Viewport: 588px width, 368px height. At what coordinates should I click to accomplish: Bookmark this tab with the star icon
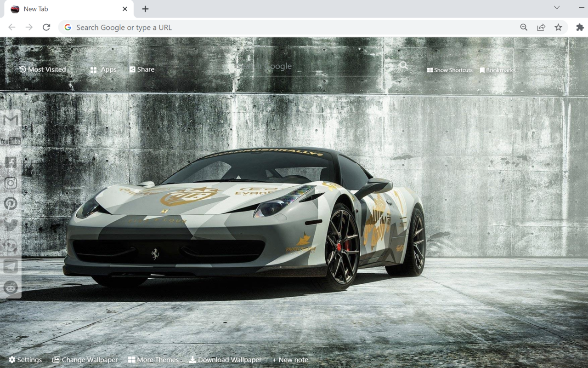[558, 27]
